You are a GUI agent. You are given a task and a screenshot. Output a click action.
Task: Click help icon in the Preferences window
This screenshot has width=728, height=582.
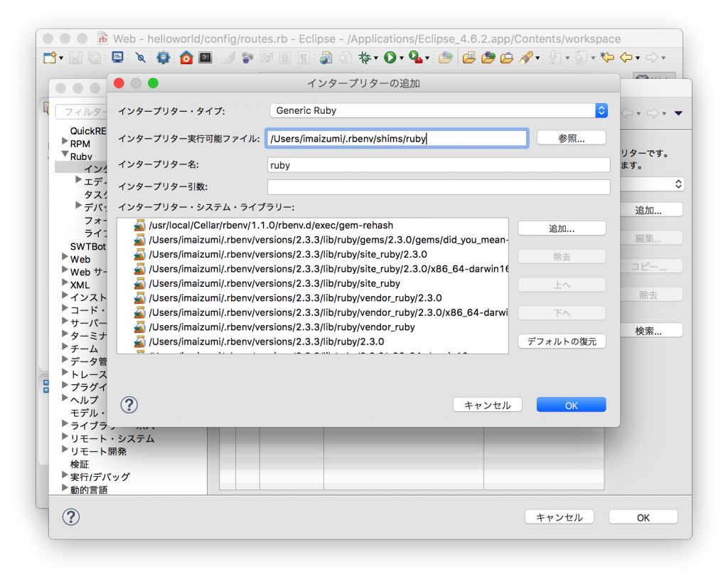tap(71, 517)
